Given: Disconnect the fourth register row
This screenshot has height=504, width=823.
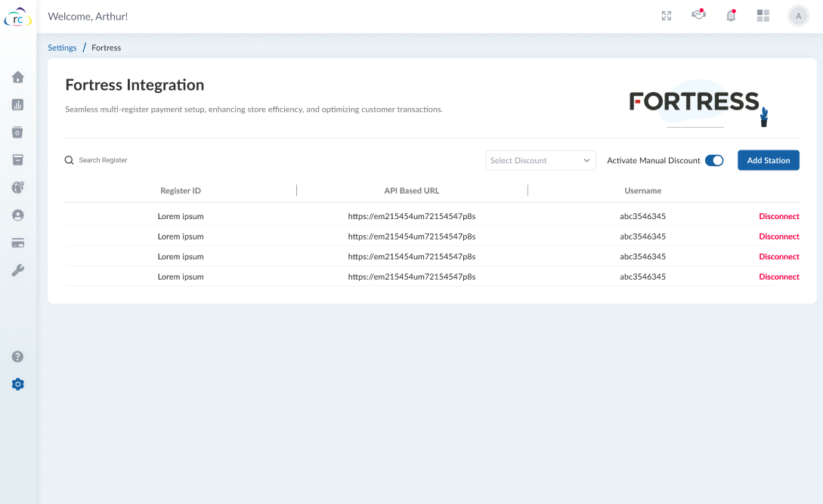Looking at the screenshot, I should 779,277.
